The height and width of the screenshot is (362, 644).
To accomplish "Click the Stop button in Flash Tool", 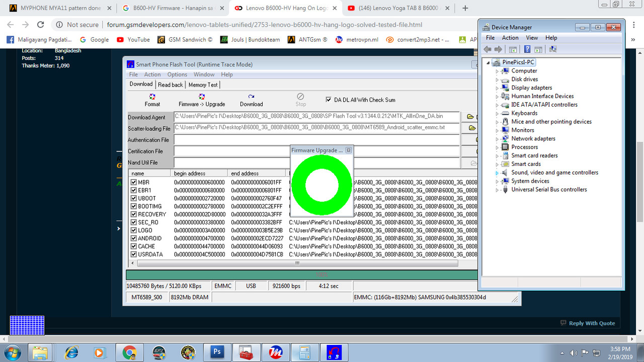I will click(300, 100).
